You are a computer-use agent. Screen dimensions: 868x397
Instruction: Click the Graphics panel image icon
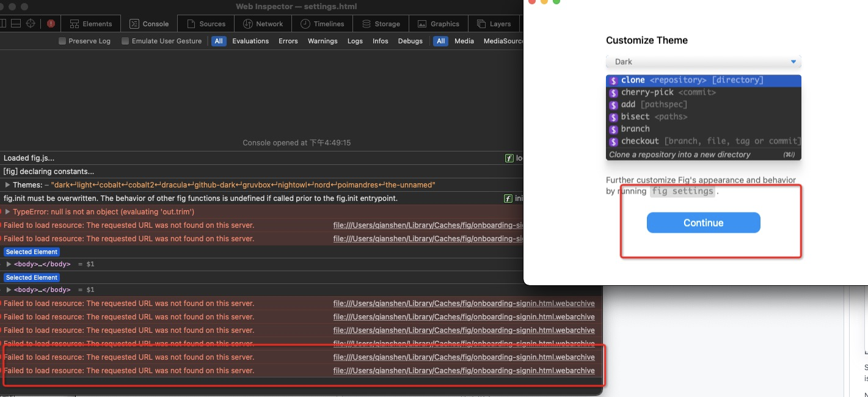423,23
